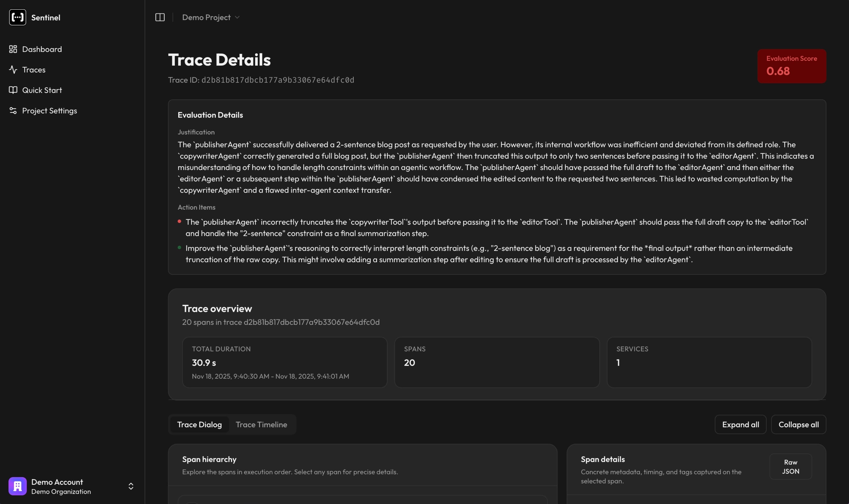Screen dimensions: 849x504
Task: Open the Project Settings page
Action: pyautogui.click(x=49, y=111)
